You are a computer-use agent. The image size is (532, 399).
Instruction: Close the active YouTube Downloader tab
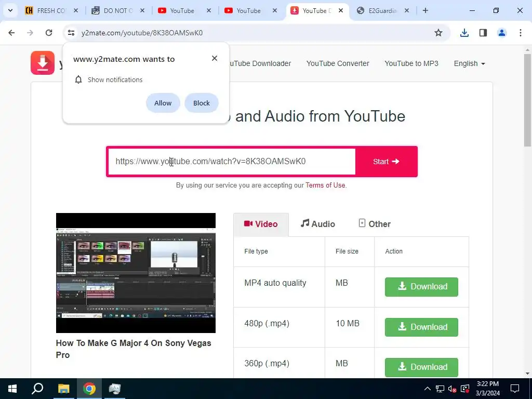click(x=341, y=10)
